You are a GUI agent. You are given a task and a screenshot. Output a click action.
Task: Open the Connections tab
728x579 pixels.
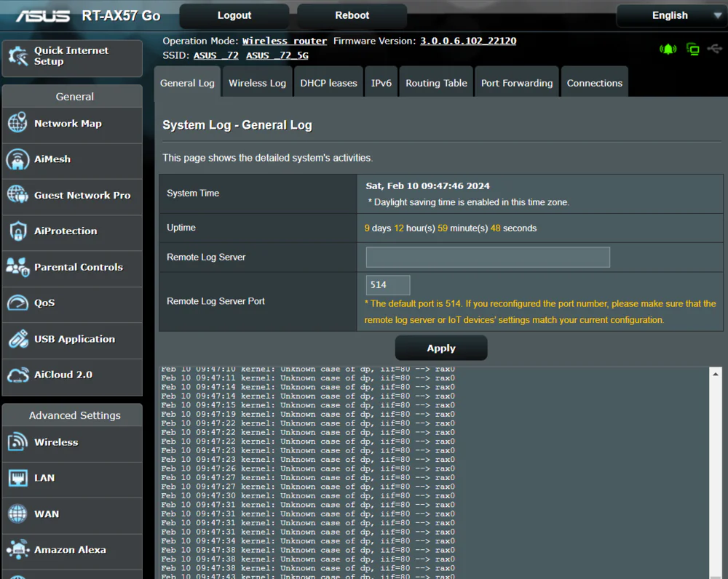click(x=594, y=83)
